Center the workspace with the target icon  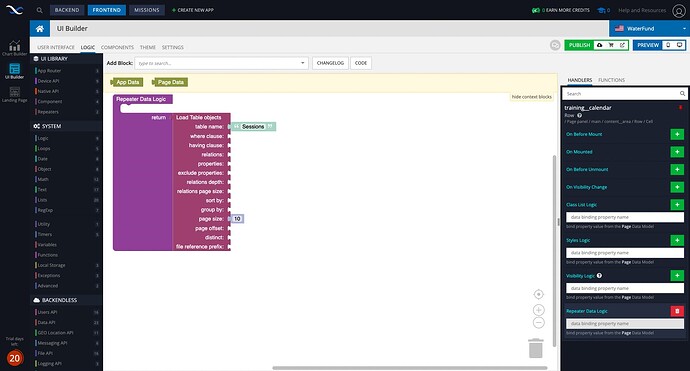[539, 294]
